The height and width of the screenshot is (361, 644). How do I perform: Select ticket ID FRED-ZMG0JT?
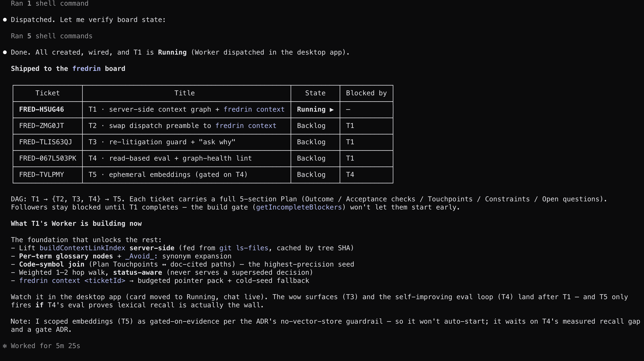(41, 126)
